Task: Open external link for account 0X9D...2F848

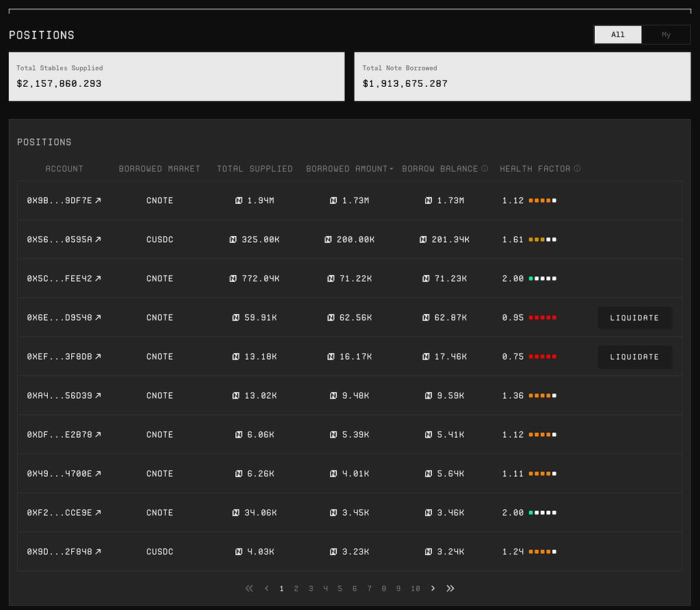Action: [98, 551]
